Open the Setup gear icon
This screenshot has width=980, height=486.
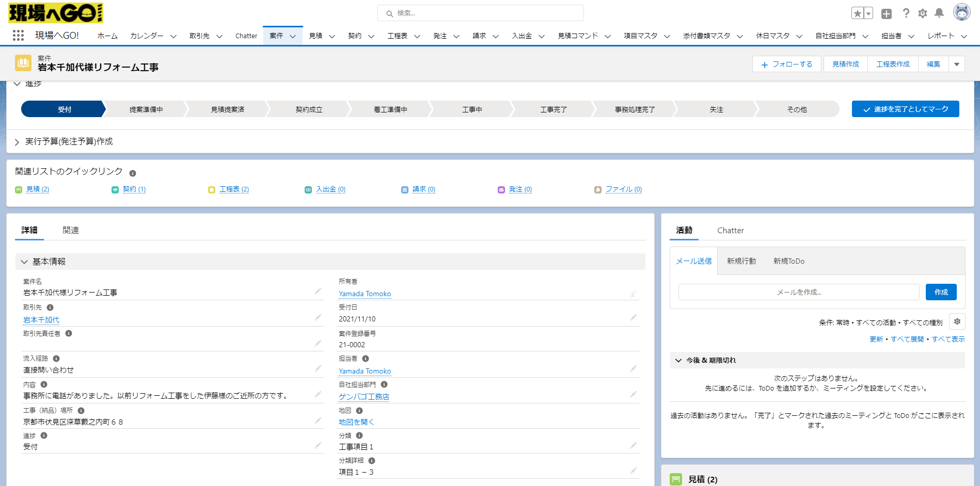[923, 13]
